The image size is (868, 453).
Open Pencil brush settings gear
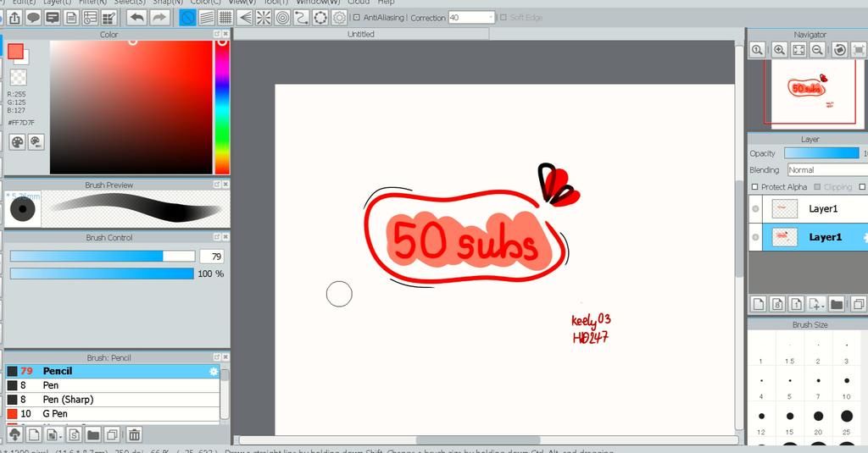point(214,371)
